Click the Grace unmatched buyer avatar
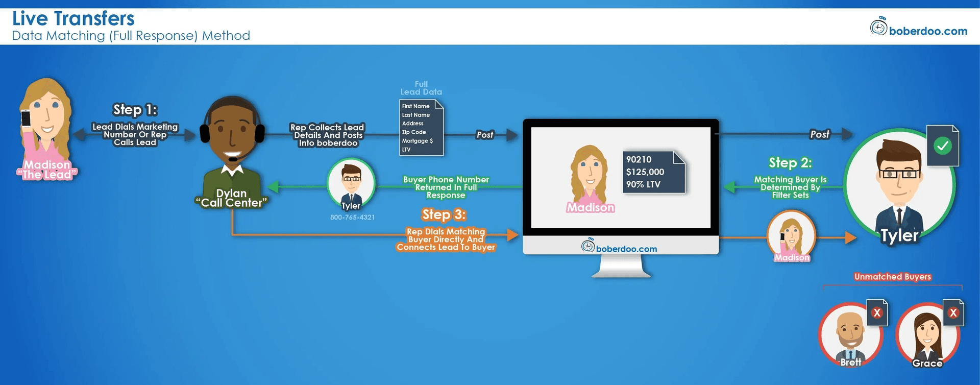The image size is (980, 385). pyautogui.click(x=927, y=334)
